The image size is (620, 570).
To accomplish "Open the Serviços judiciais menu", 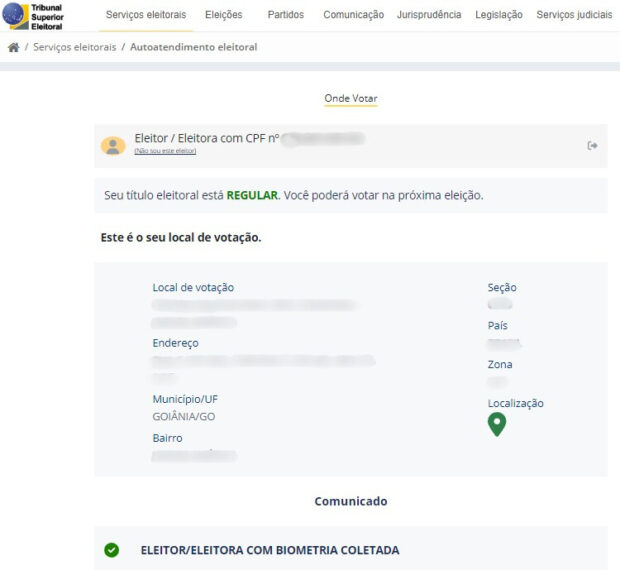I will [574, 15].
